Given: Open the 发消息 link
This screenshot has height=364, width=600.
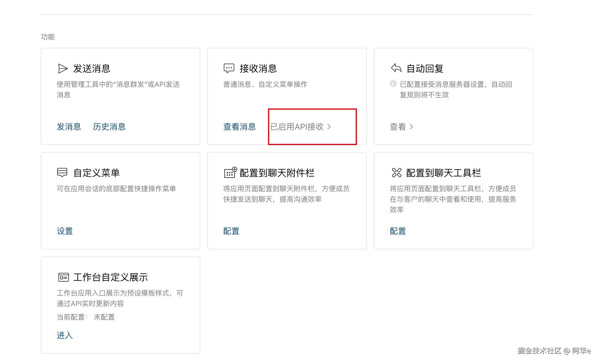Looking at the screenshot, I should 69,127.
